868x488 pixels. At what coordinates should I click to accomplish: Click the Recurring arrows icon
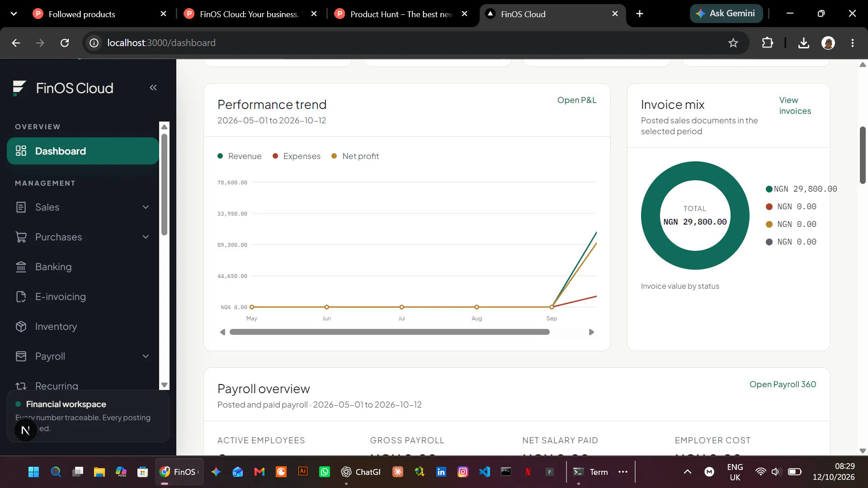pos(21,386)
